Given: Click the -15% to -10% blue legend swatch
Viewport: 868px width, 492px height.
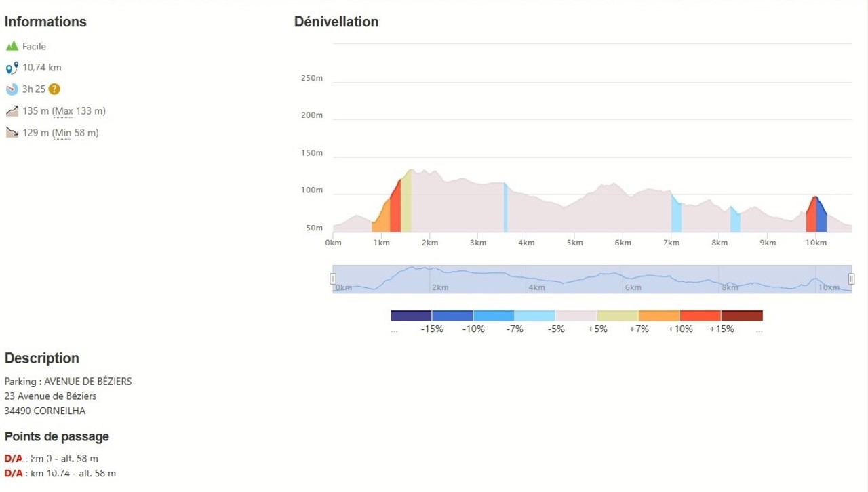Looking at the screenshot, I should (x=452, y=316).
